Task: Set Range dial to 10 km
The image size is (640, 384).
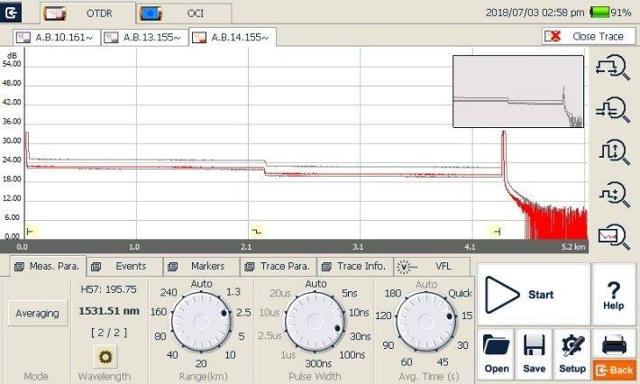Action: [x=230, y=355]
